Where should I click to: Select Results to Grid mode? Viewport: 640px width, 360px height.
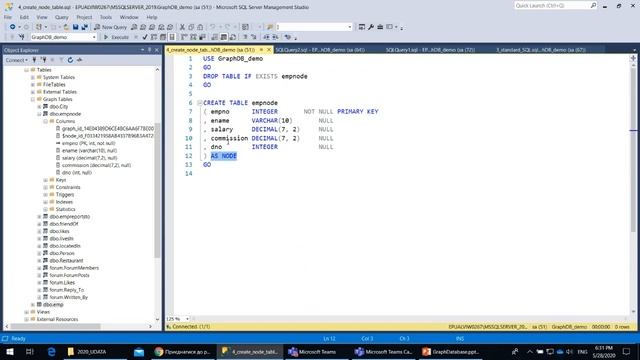[224, 37]
